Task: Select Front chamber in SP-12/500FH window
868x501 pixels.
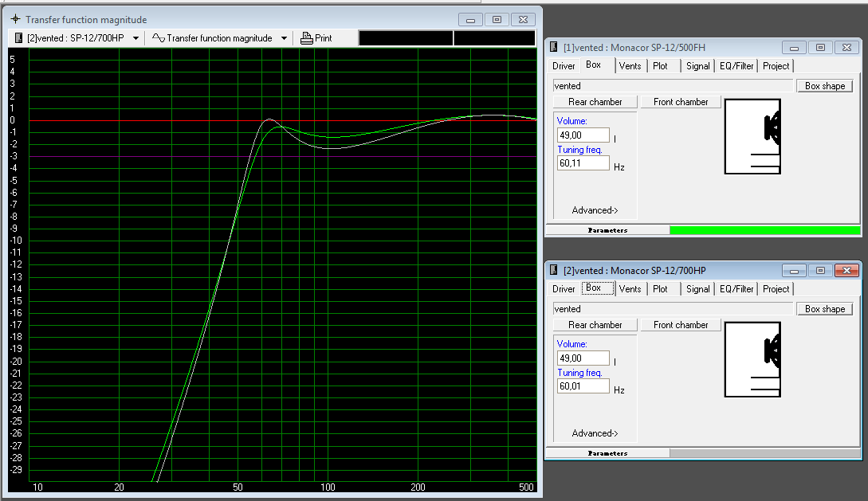Action: 681,102
